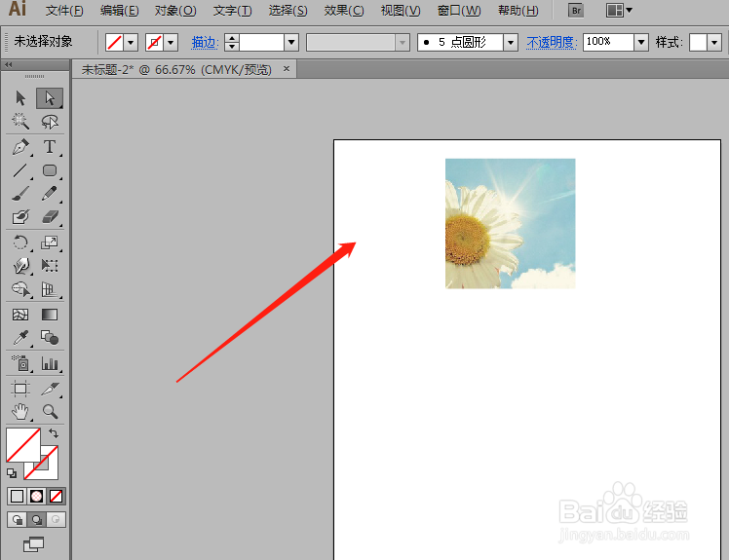This screenshot has width=729, height=560.
Task: Open the 样式 style dropdown
Action: (x=714, y=42)
